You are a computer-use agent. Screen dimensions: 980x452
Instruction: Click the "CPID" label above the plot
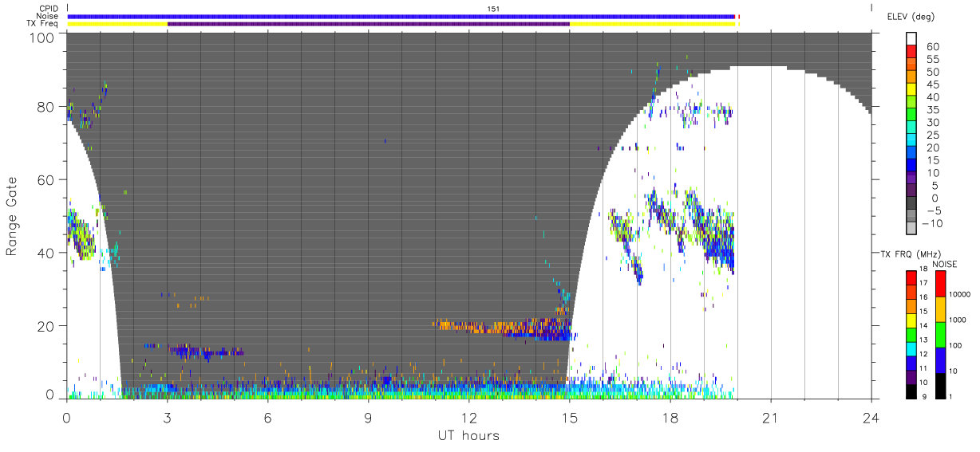click(48, 9)
